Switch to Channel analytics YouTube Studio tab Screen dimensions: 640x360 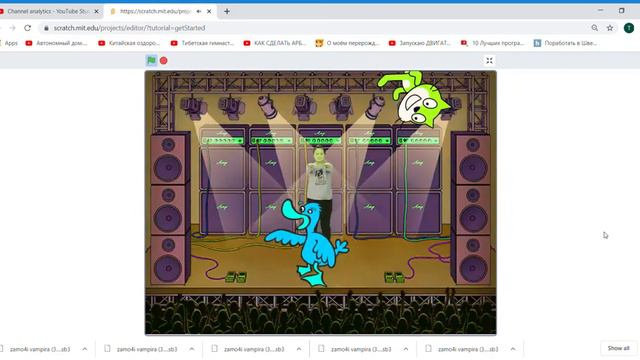coord(48,11)
